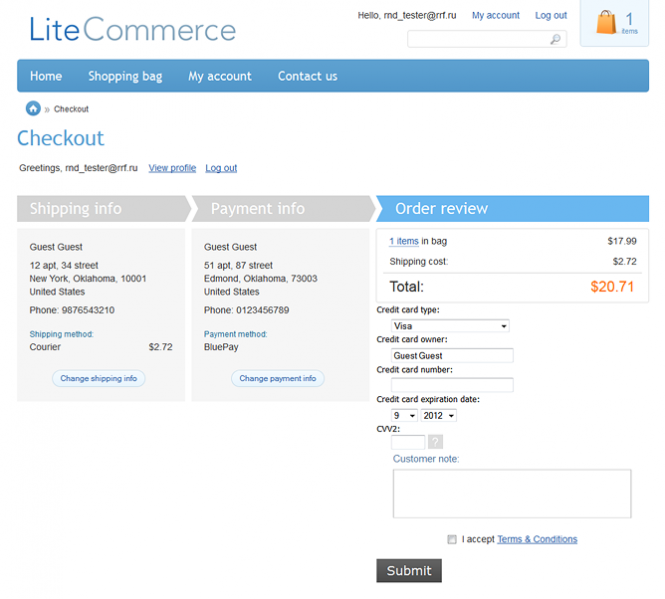Screen dimensions: 665x599
Task: Click the search magnifier icon
Action: pos(555,39)
